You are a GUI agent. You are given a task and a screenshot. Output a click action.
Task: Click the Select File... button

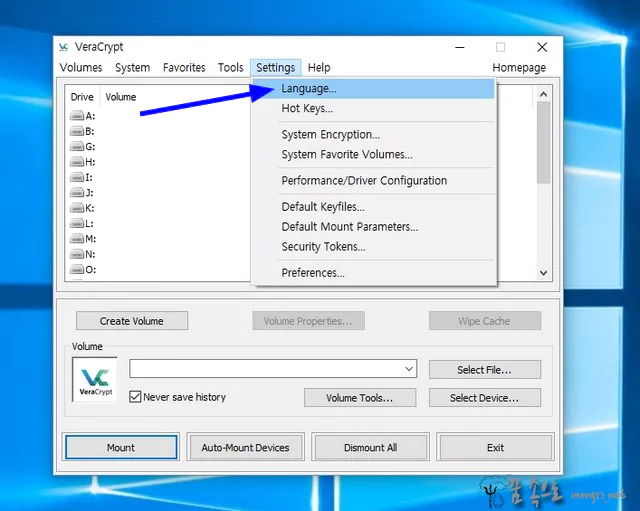(x=484, y=370)
